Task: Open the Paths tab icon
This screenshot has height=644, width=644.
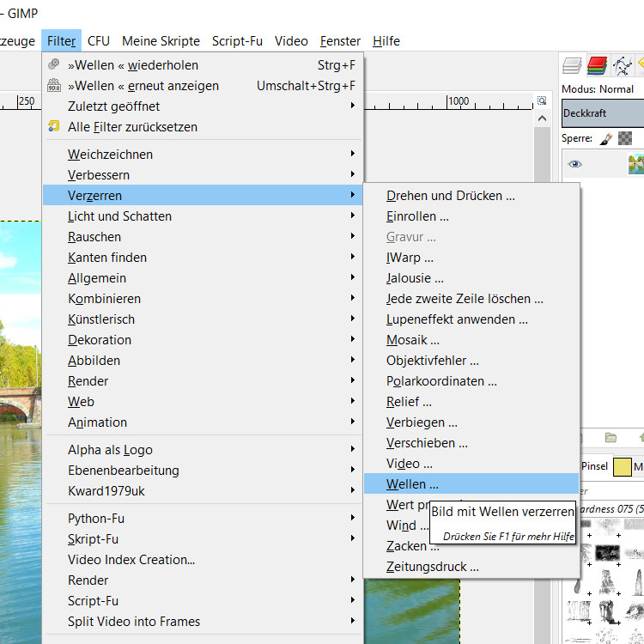Action: [x=623, y=65]
